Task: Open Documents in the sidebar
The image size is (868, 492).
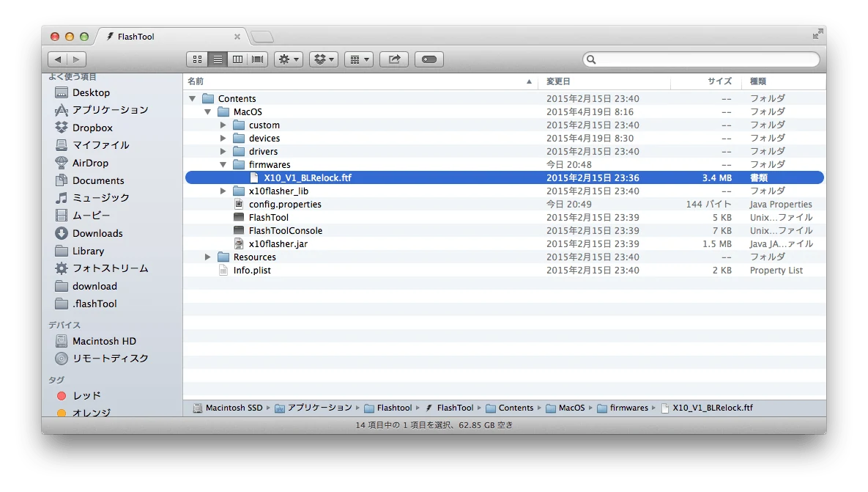Action: pos(89,180)
